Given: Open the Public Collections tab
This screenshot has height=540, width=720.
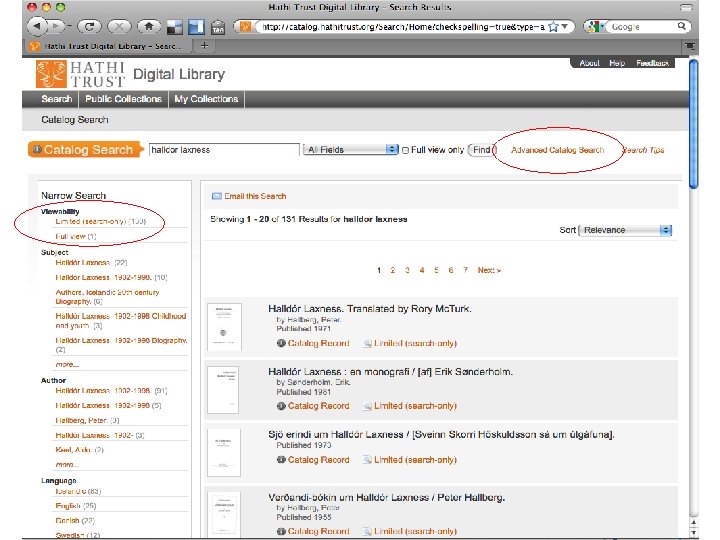Looking at the screenshot, I should 123,99.
